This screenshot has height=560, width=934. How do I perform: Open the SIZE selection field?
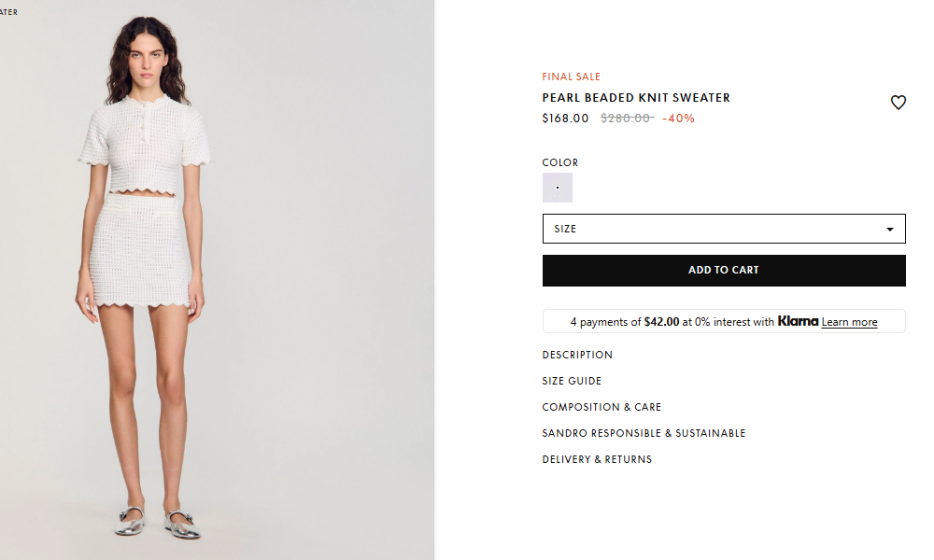click(724, 229)
